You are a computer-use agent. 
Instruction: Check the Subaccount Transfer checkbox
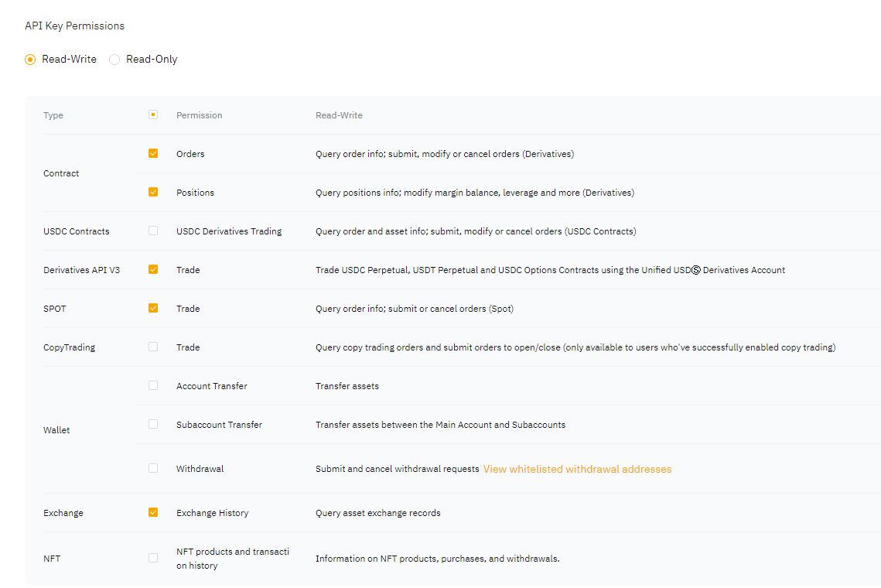(x=153, y=424)
